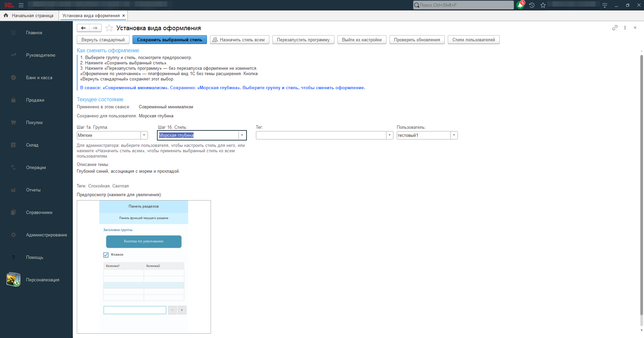Close the form with the X icon
The width and height of the screenshot is (644, 338).
(635, 28)
